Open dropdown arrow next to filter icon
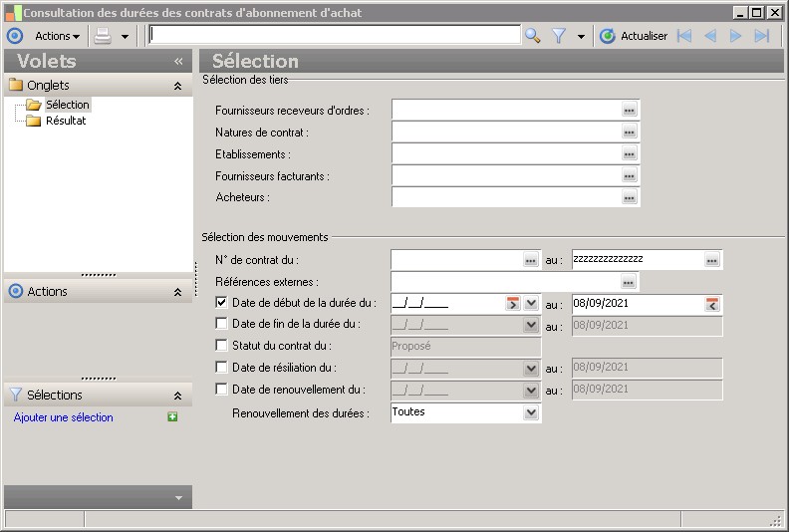This screenshot has width=789, height=532. coord(581,37)
